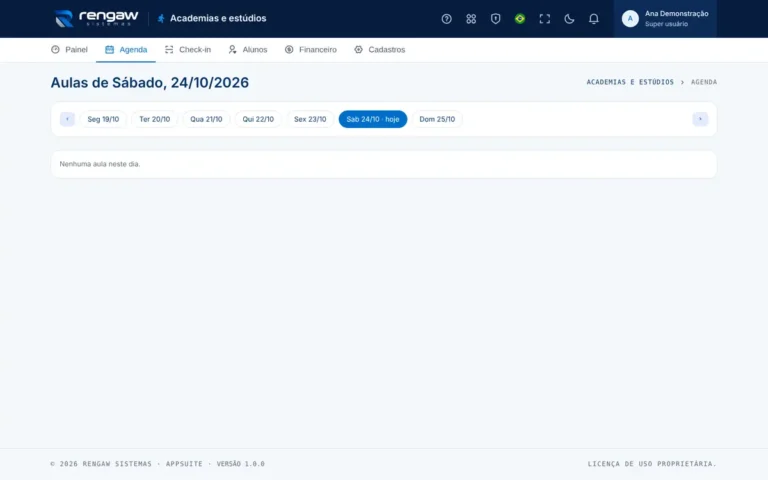This screenshot has height=480, width=768.
Task: Click the running figure icon beside Academias e estúdios
Action: click(x=161, y=19)
